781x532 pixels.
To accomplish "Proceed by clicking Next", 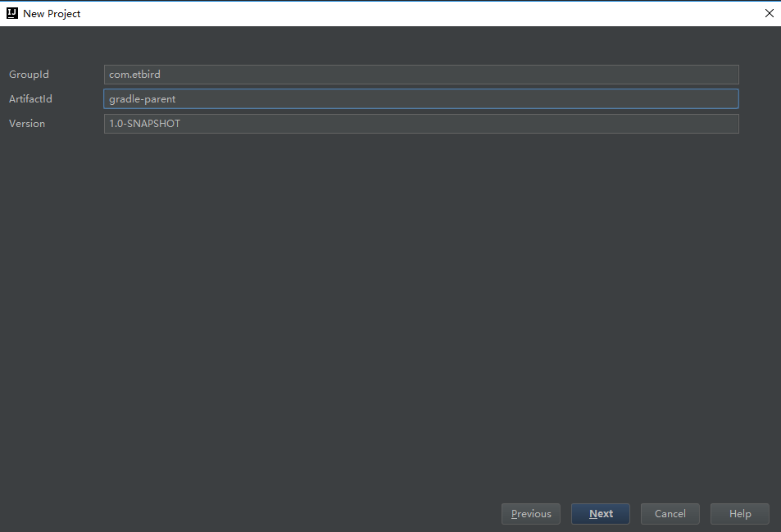I will pos(601,514).
